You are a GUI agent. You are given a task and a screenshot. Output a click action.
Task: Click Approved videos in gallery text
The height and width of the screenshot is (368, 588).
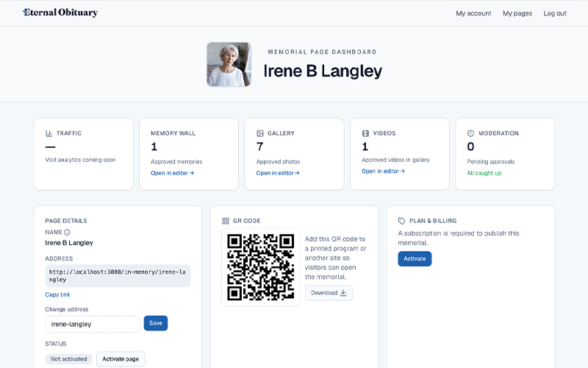tap(395, 160)
